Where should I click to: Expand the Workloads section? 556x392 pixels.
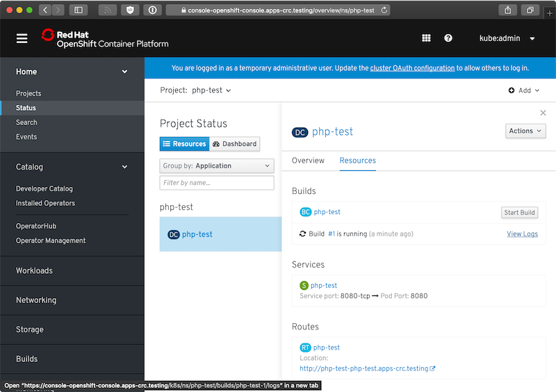coord(72,270)
